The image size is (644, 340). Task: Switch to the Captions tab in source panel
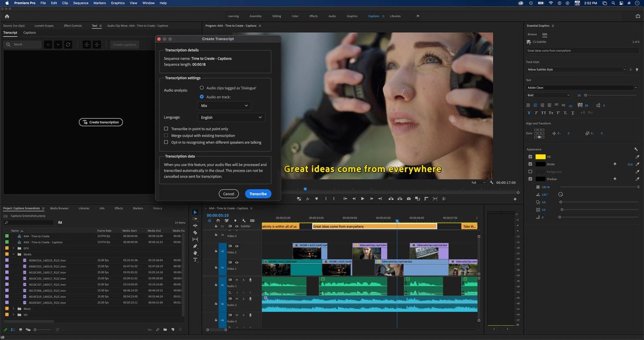pyautogui.click(x=30, y=32)
